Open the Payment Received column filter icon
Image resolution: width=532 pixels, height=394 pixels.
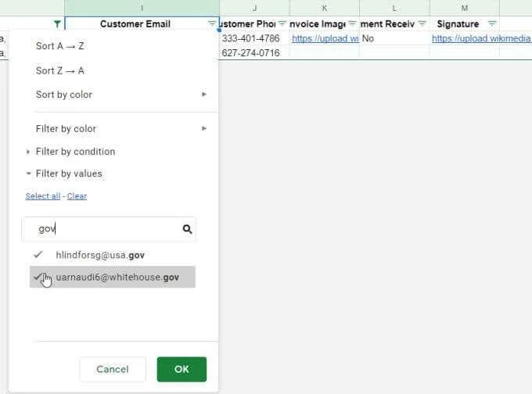pyautogui.click(x=422, y=23)
